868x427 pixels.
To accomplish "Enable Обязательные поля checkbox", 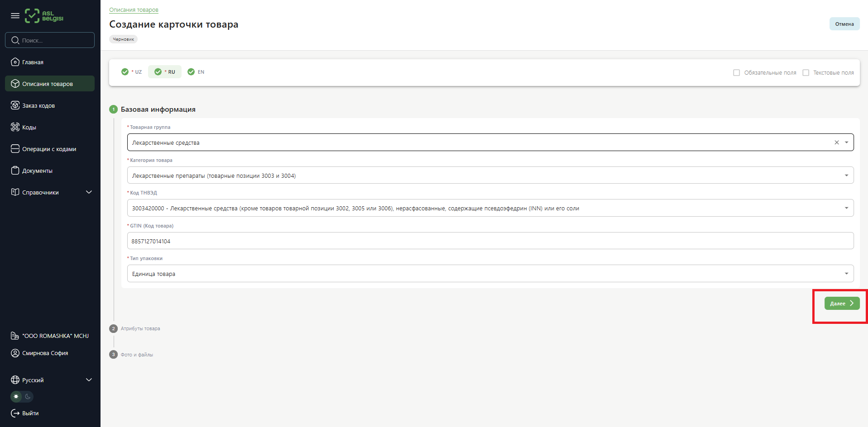I will pos(736,73).
